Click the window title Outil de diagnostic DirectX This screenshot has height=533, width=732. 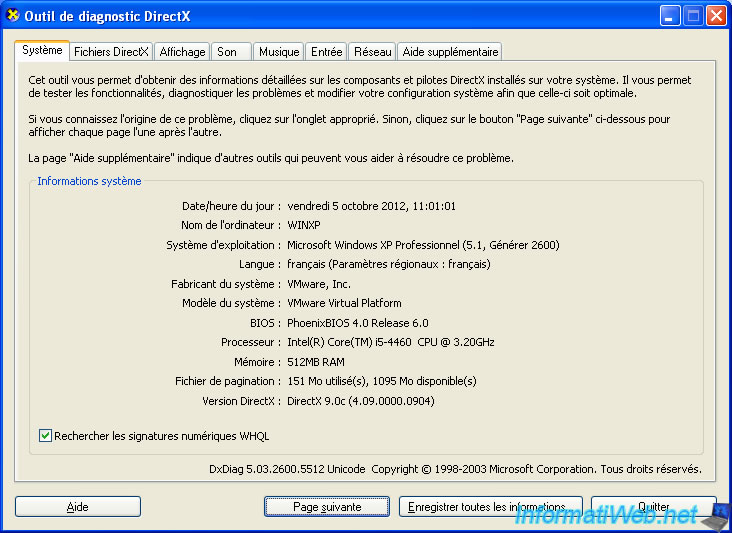[x=107, y=16]
